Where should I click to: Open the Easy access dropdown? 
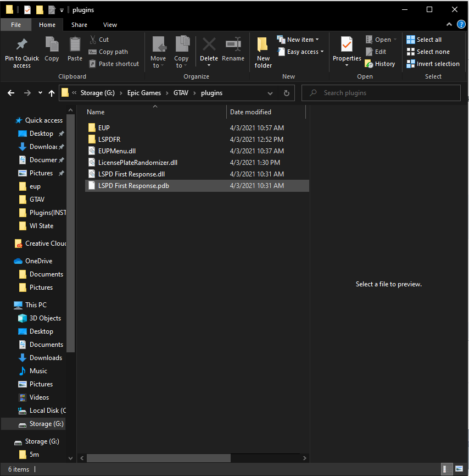pos(300,52)
